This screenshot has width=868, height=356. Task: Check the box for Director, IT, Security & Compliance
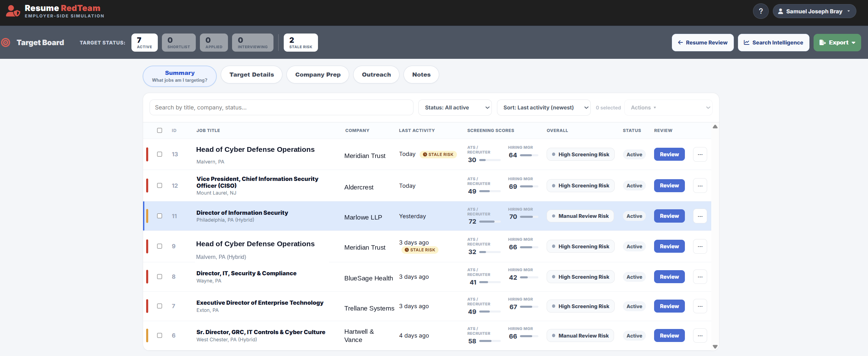click(x=159, y=277)
